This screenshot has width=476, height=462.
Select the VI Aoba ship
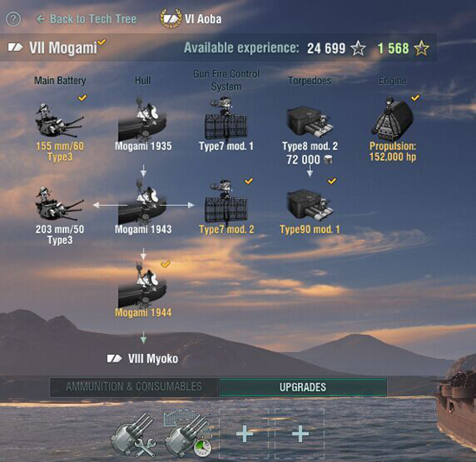pyautogui.click(x=191, y=19)
